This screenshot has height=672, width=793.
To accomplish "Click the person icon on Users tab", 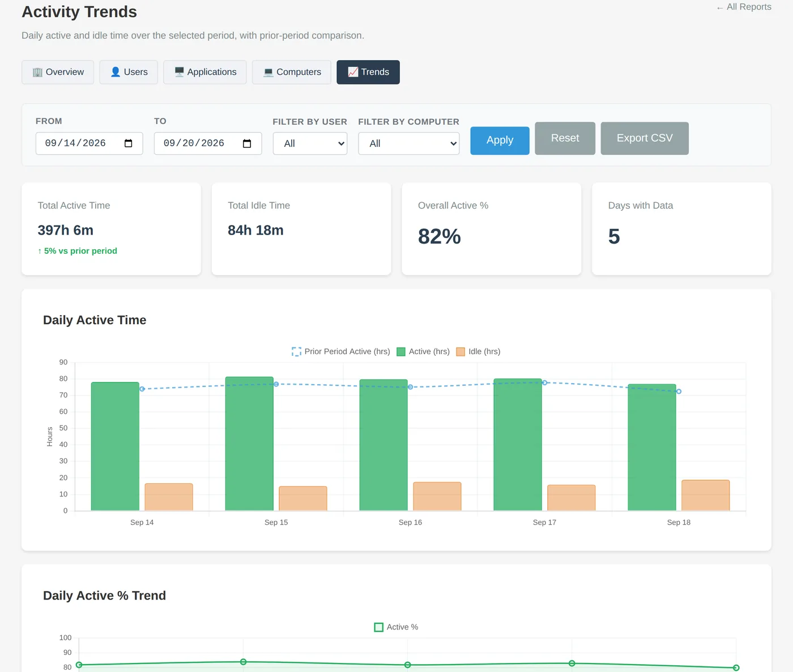I will click(116, 72).
